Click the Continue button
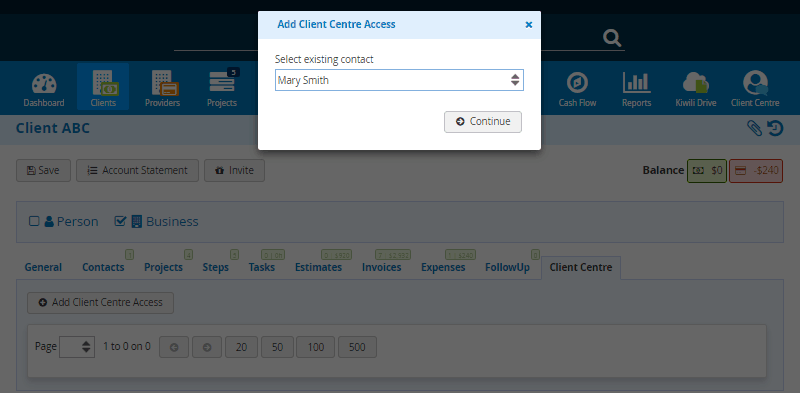This screenshot has width=800, height=393. [483, 121]
